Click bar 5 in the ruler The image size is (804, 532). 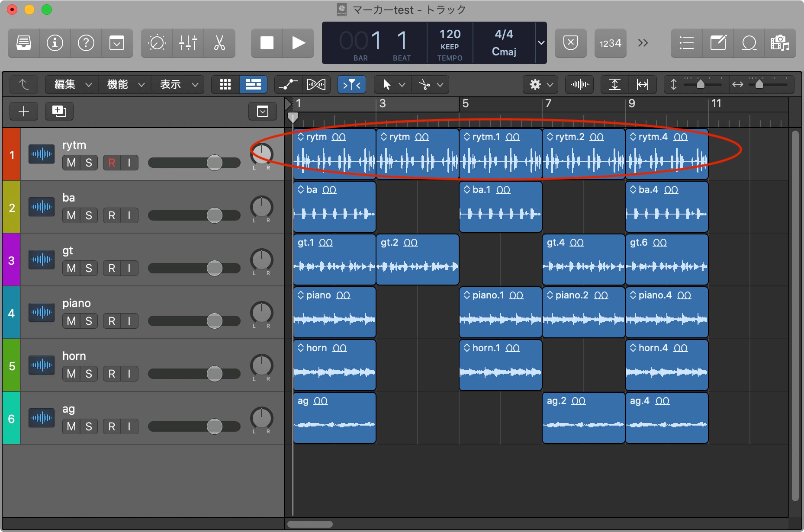466,104
